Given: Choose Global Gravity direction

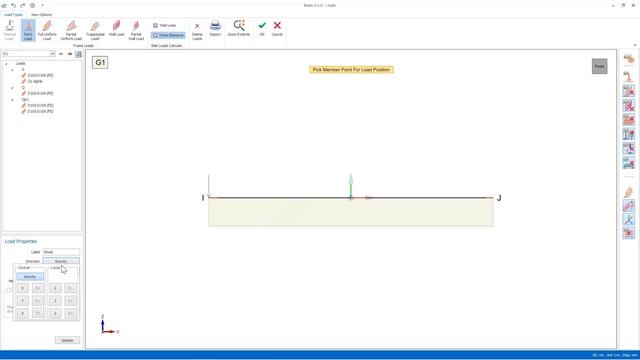Looking at the screenshot, I should click(x=30, y=277).
